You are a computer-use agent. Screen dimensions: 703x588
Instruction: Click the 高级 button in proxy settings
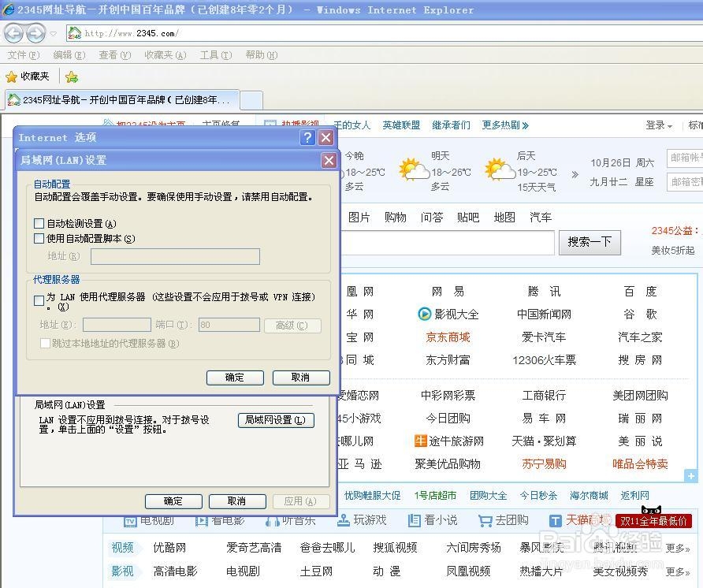click(x=292, y=326)
